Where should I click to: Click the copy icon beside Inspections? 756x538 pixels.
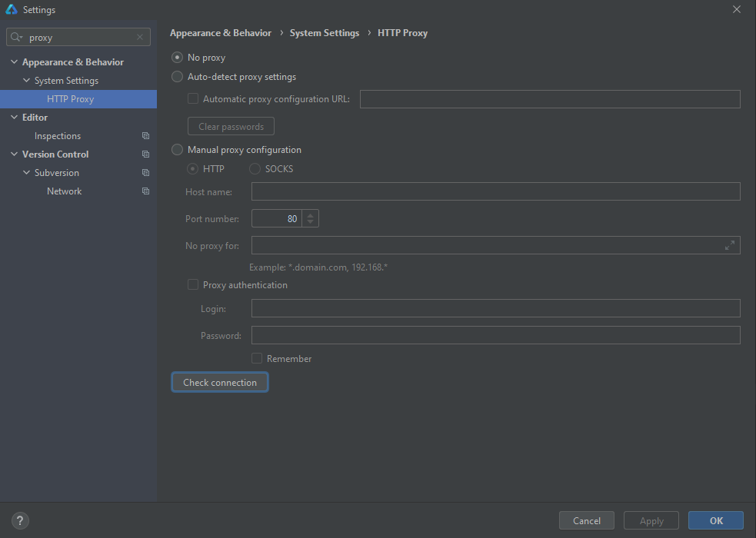click(145, 136)
